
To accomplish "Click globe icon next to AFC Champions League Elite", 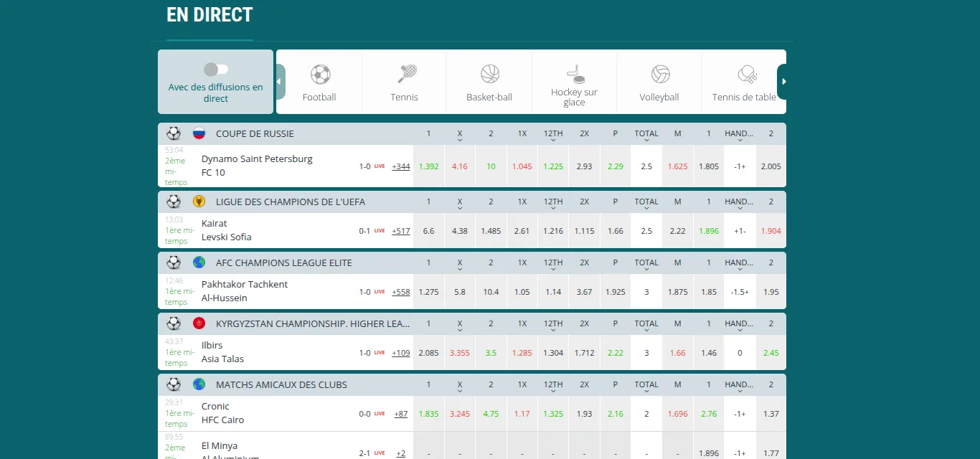I will 199,262.
